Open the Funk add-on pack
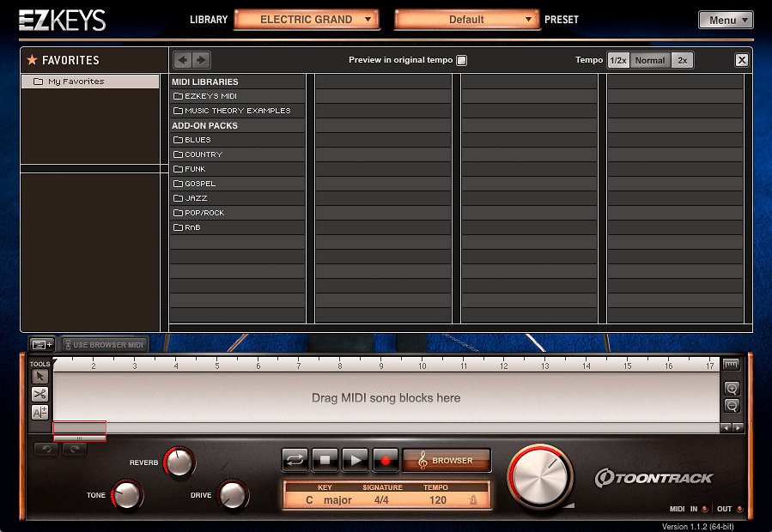The width and height of the screenshot is (772, 532). pos(237,169)
